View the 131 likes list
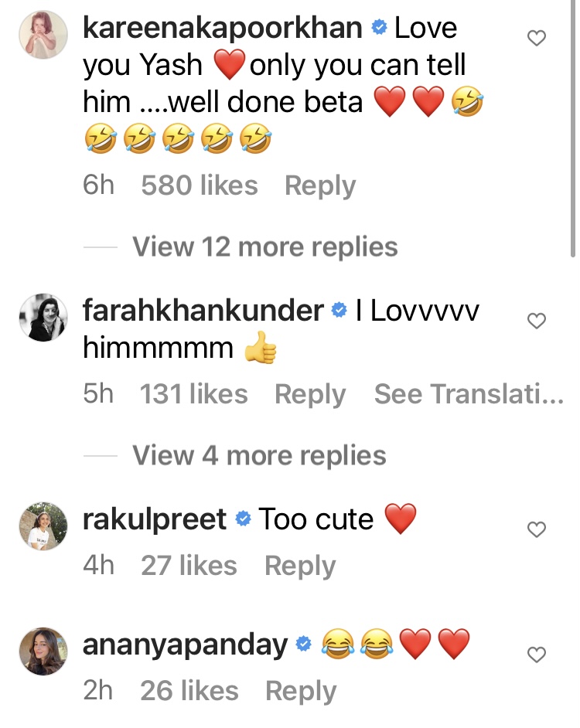580x728 pixels. click(193, 394)
